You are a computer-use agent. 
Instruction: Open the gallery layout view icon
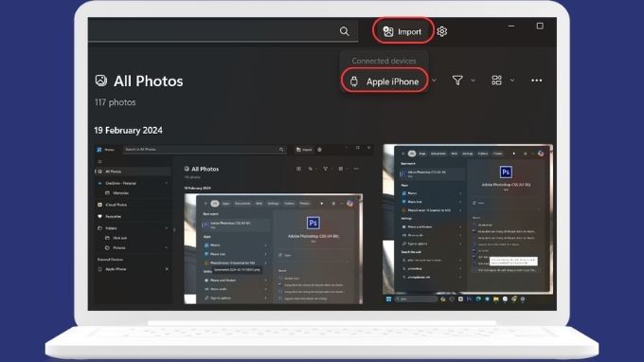[496, 81]
